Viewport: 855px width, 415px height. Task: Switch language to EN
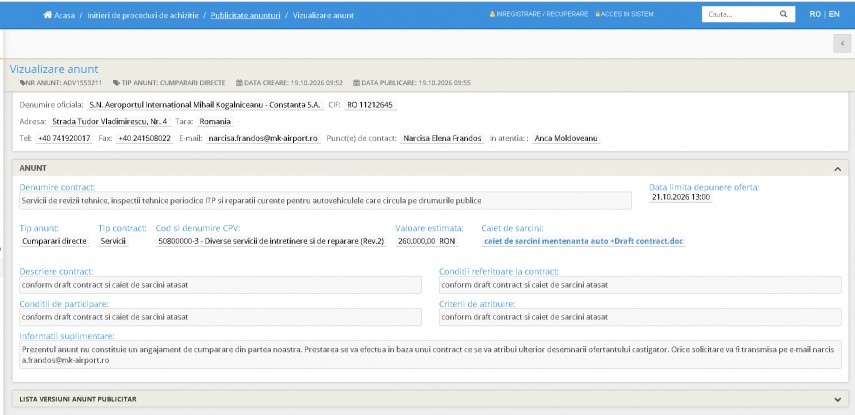[834, 14]
